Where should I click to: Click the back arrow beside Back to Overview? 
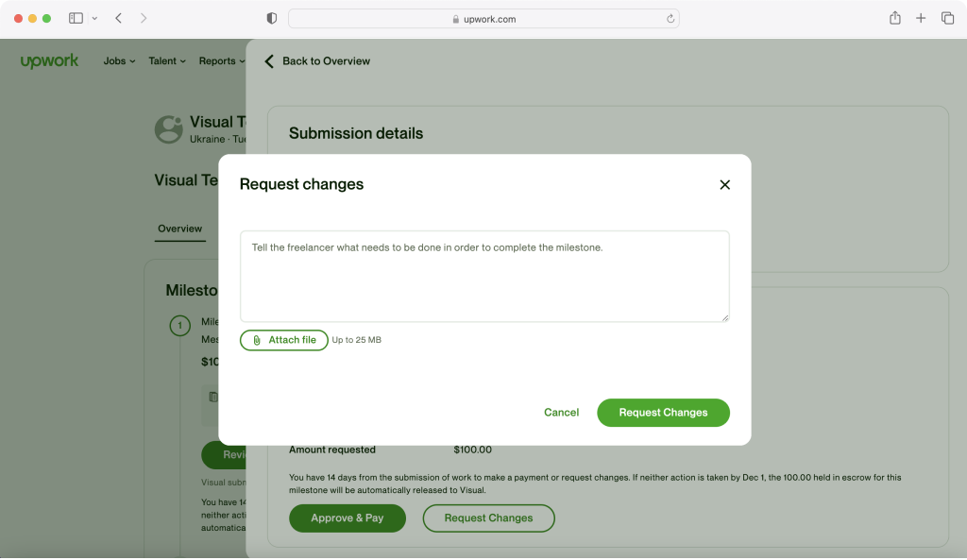[x=269, y=61]
